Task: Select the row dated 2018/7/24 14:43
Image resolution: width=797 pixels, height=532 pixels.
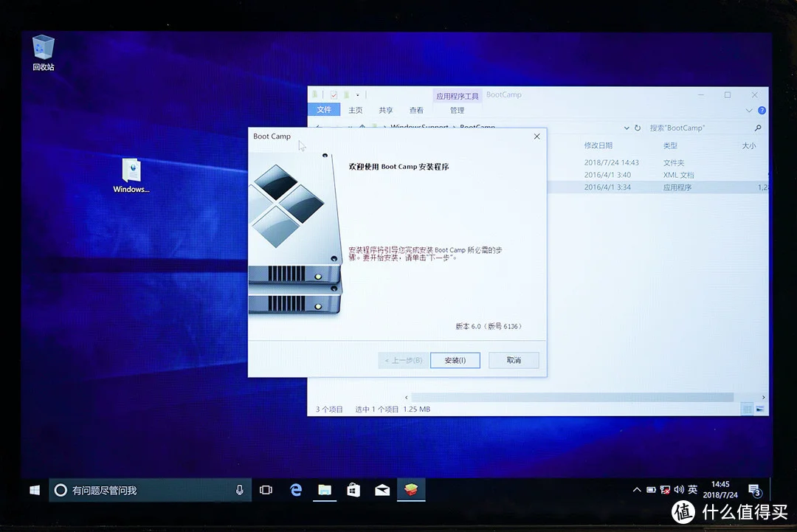Action: [x=658, y=162]
